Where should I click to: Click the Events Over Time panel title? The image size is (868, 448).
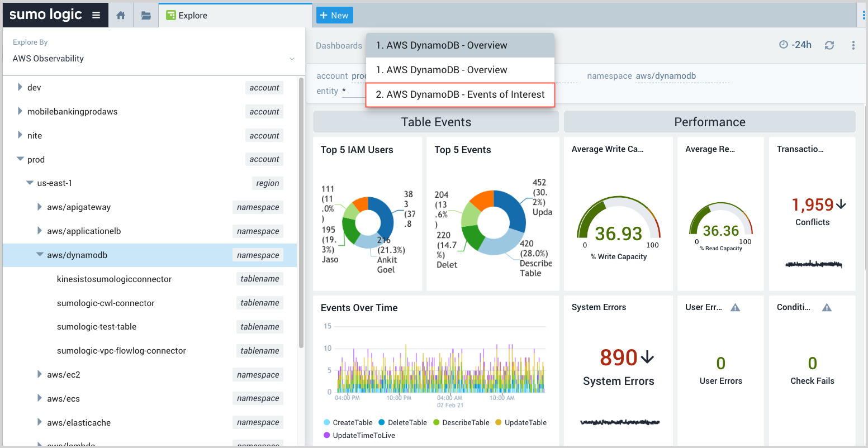tap(359, 308)
